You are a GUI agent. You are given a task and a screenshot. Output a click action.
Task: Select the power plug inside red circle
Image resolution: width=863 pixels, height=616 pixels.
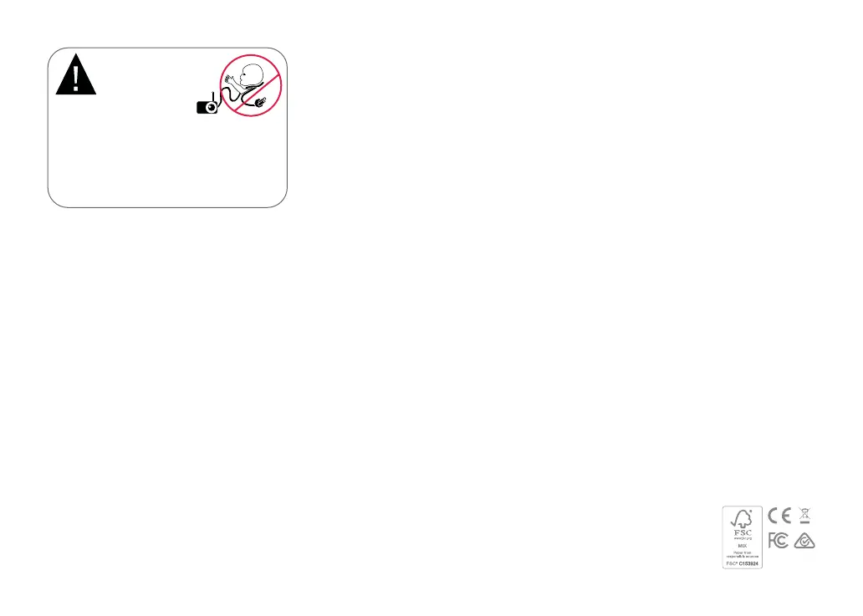[260, 102]
